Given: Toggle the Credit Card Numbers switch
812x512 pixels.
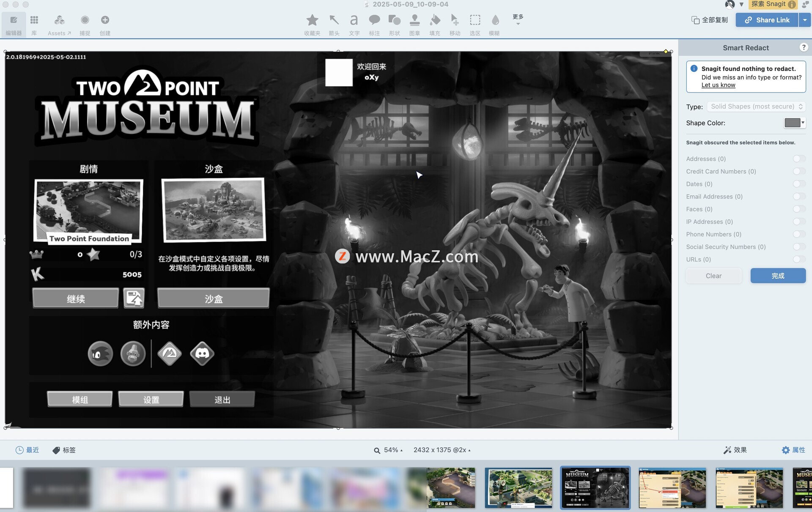Looking at the screenshot, I should tap(799, 171).
